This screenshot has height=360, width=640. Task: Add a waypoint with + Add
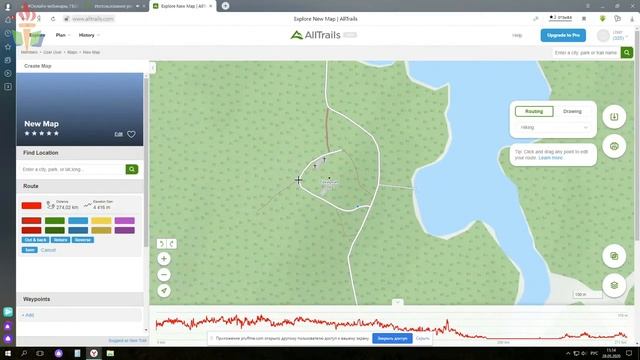coord(28,315)
